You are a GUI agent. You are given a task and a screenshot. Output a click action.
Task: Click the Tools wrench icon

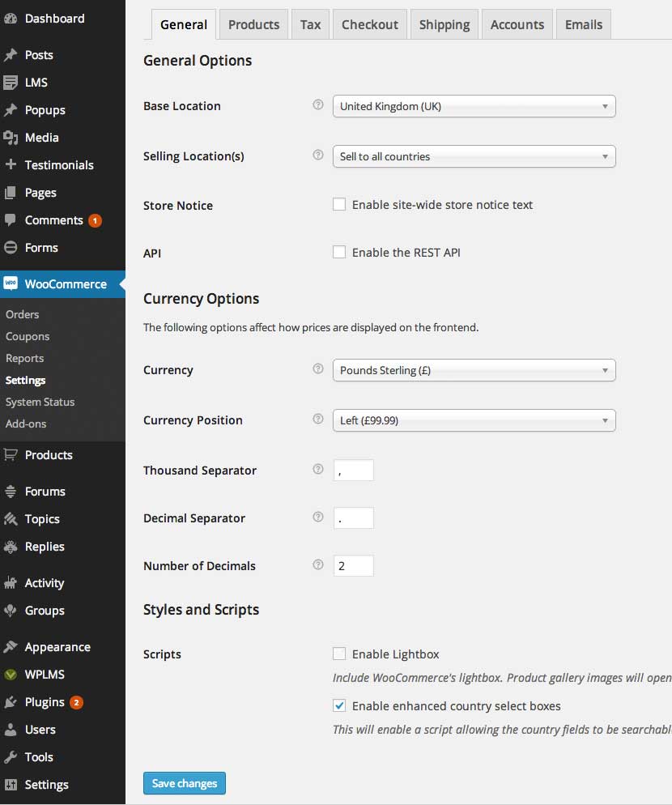point(11,757)
